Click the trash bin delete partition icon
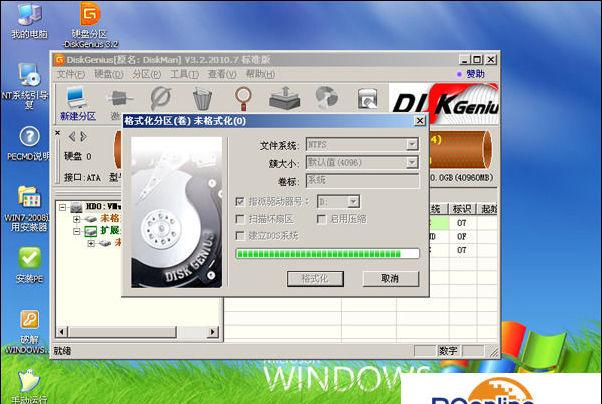This screenshot has width=602, height=404. pyautogui.click(x=202, y=98)
